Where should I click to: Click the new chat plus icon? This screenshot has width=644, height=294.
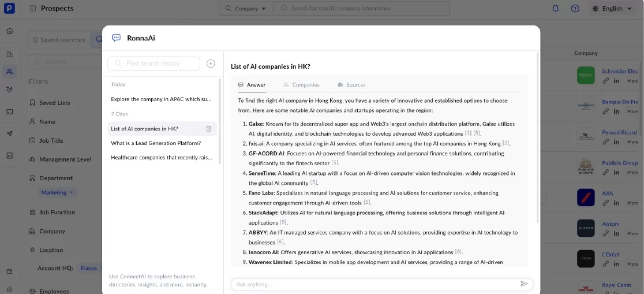[x=211, y=64]
